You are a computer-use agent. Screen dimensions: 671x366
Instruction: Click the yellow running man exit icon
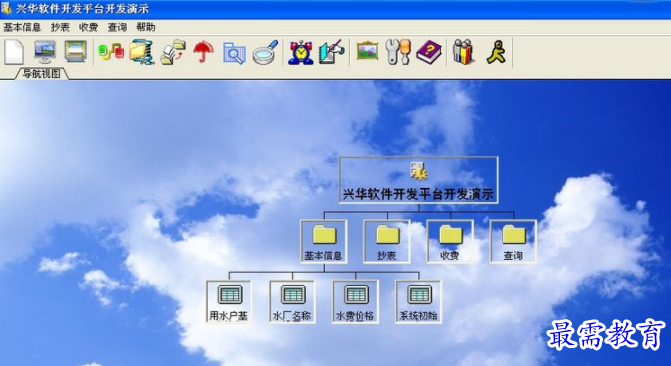tap(496, 52)
